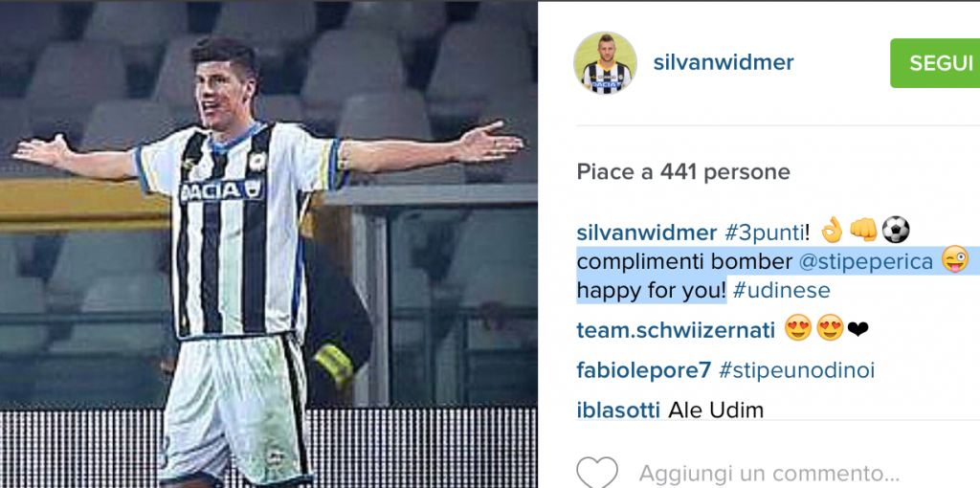The height and width of the screenshot is (488, 980).
Task: Open silvanwidmer profile avatar picture
Action: tap(605, 63)
